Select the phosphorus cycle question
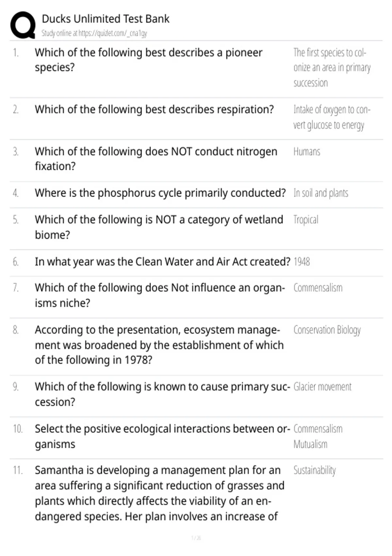 pyautogui.click(x=160, y=193)
